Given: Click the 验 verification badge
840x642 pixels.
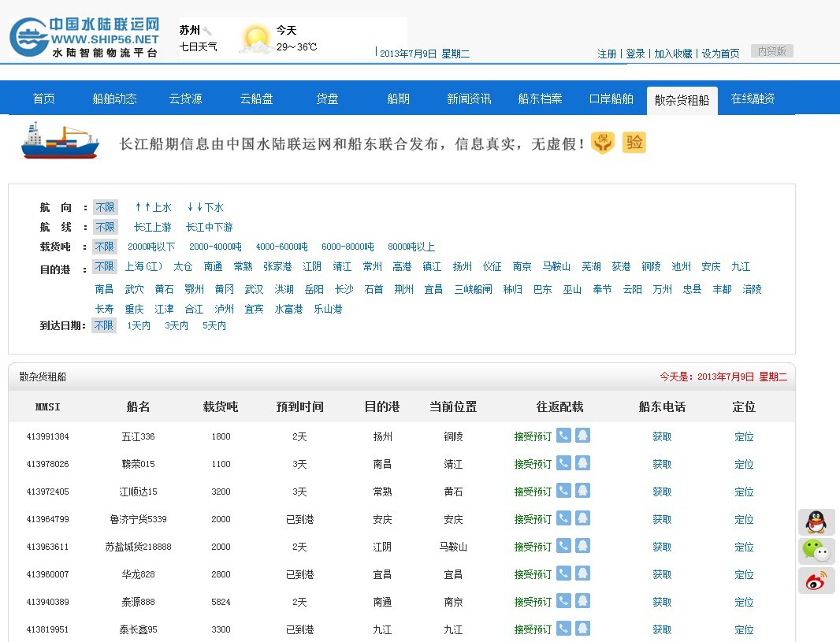Looking at the screenshot, I should pos(634,143).
